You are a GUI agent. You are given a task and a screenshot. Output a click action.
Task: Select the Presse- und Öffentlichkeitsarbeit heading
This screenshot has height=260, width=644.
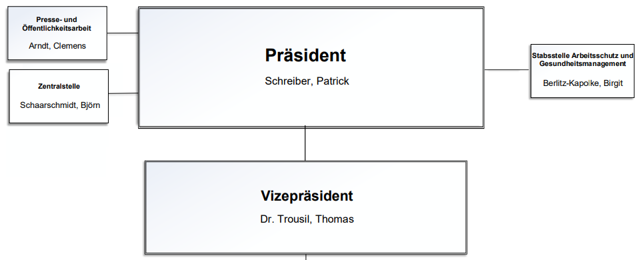click(57, 24)
